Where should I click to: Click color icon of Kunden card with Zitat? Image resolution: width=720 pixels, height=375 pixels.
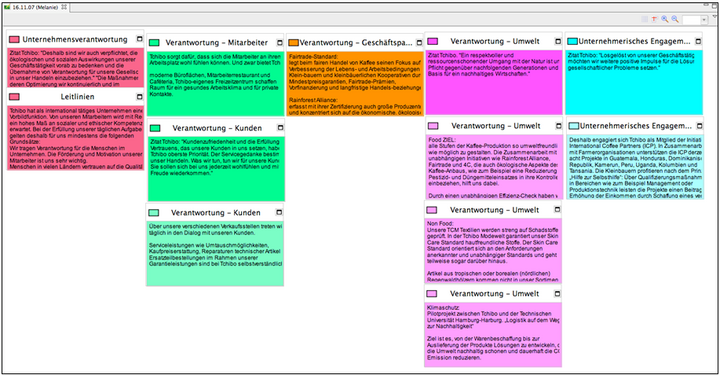pyautogui.click(x=155, y=128)
